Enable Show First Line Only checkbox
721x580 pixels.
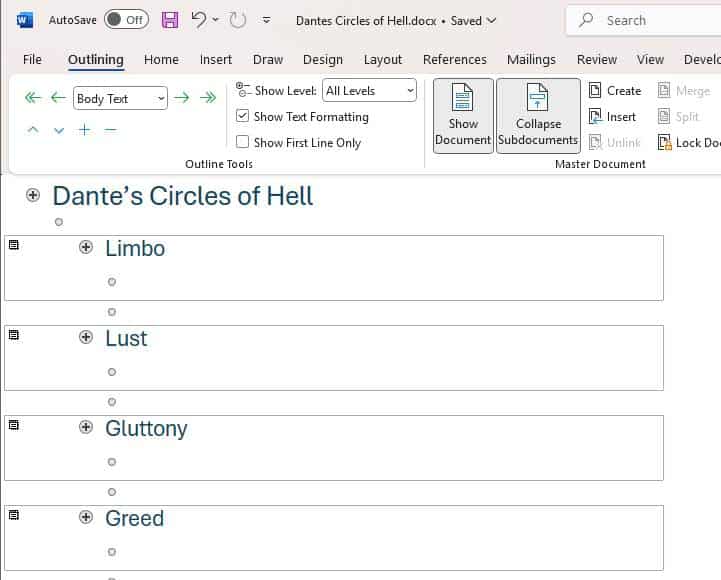(242, 143)
